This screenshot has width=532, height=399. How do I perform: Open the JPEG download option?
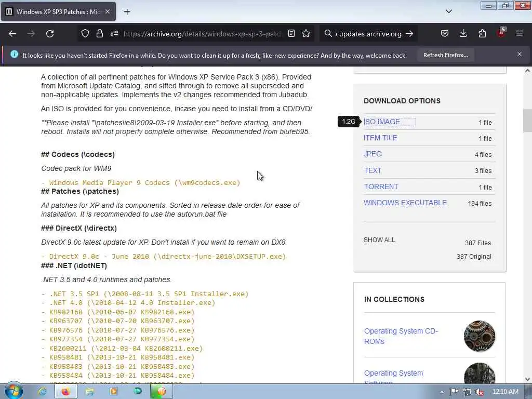click(x=373, y=154)
